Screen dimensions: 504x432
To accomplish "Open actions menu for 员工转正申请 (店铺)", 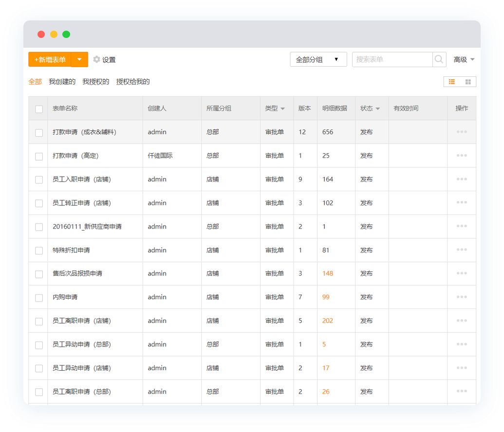I will pyautogui.click(x=462, y=202).
